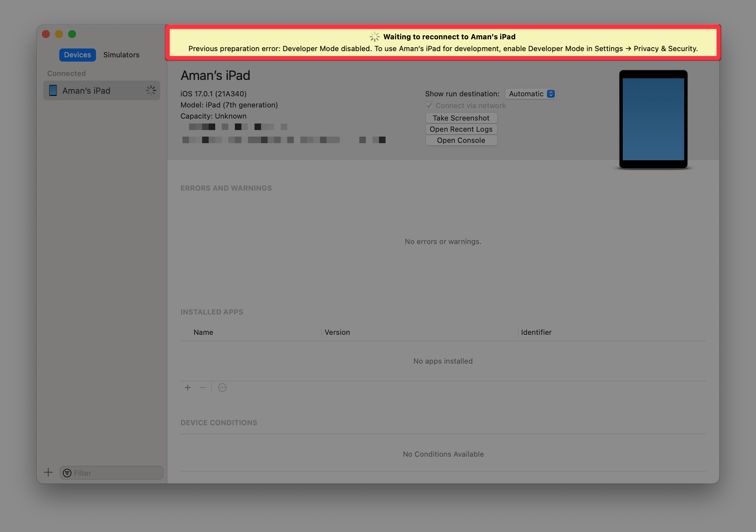The width and height of the screenshot is (756, 532).
Task: Toggle the Connect via network checkbox
Action: tap(429, 106)
